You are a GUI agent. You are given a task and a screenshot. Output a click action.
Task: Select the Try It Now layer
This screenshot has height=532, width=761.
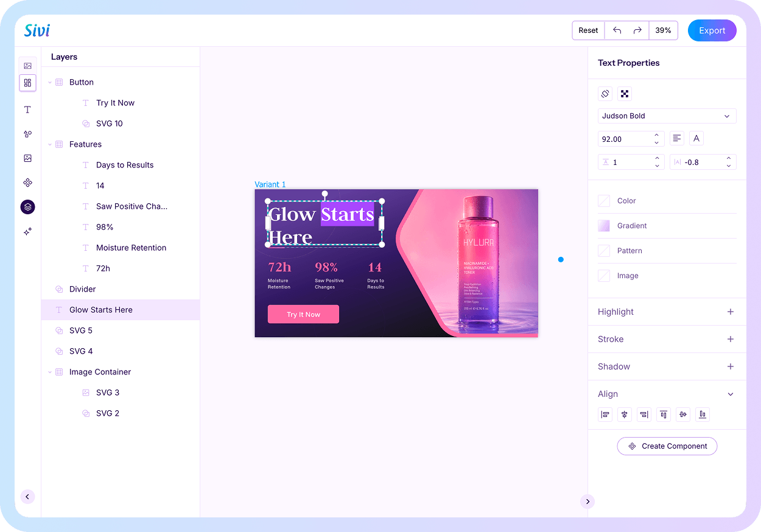click(x=121, y=103)
